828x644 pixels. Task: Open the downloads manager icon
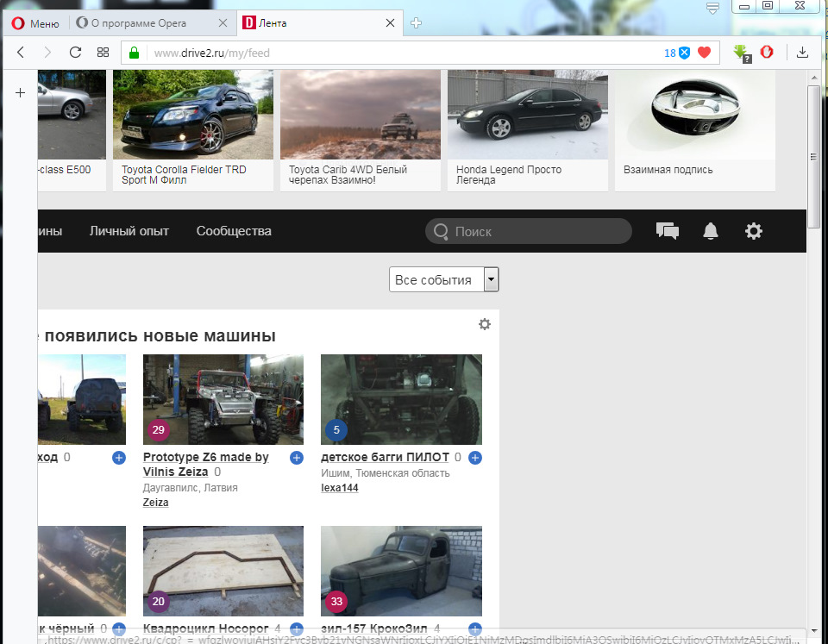(x=802, y=52)
